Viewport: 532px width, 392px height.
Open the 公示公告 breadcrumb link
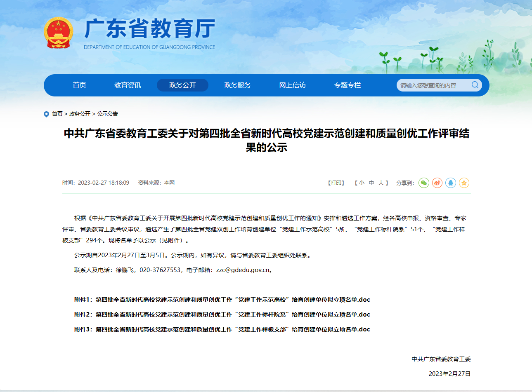pyautogui.click(x=107, y=114)
